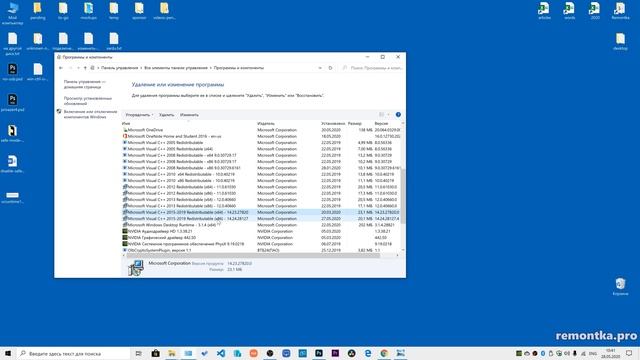Open Google Chrome from taskbar

tap(384, 353)
